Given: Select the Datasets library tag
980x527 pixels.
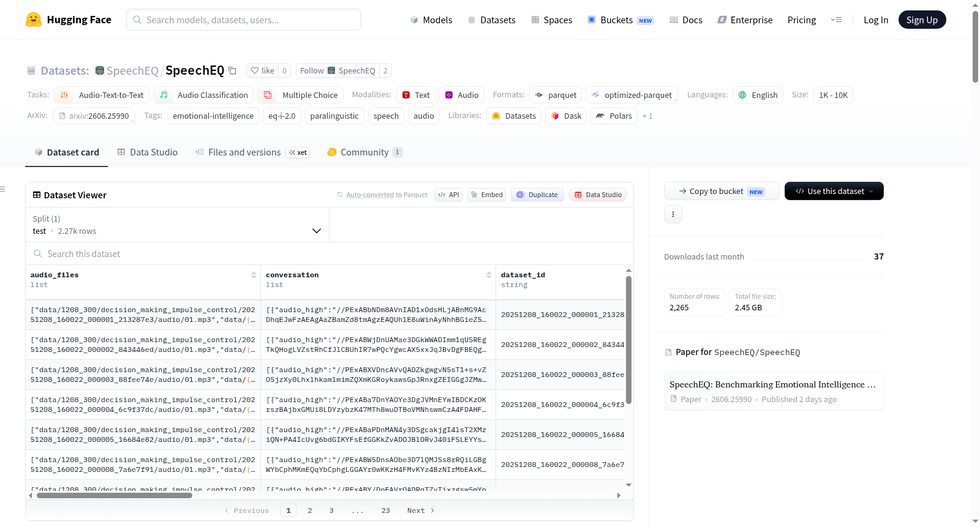Looking at the screenshot, I should 514,116.
